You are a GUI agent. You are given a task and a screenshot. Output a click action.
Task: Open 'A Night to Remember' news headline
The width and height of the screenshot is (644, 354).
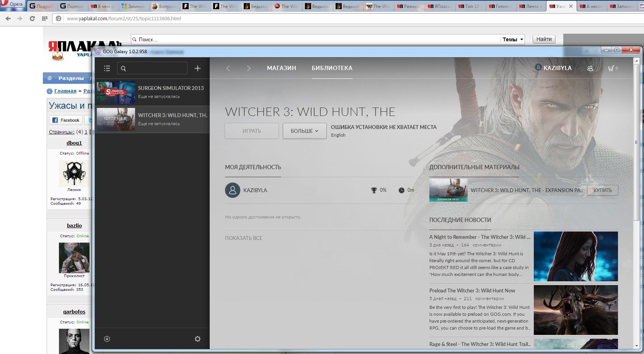point(480,237)
